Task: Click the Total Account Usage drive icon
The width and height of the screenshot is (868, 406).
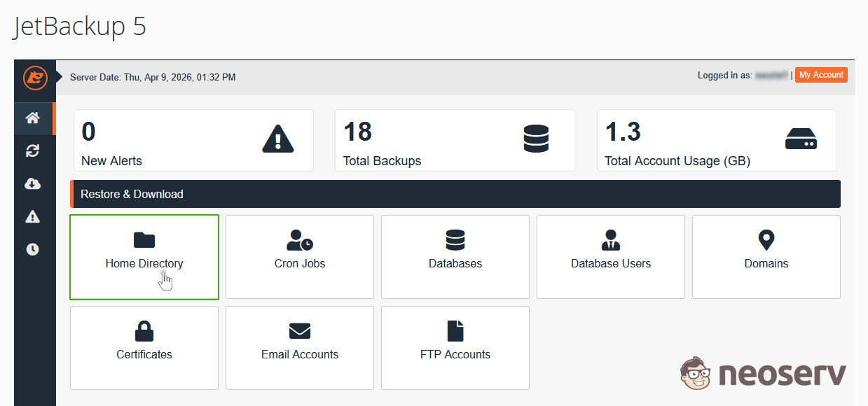Action: (x=801, y=139)
